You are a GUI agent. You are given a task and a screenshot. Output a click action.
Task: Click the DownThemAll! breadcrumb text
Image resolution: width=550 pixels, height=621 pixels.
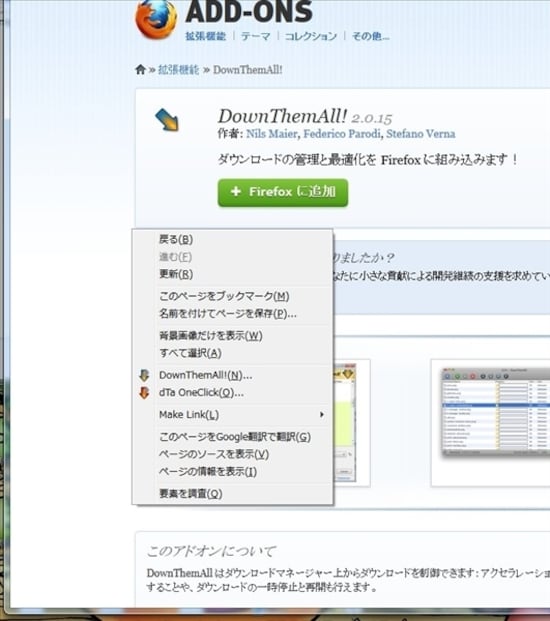[248, 70]
